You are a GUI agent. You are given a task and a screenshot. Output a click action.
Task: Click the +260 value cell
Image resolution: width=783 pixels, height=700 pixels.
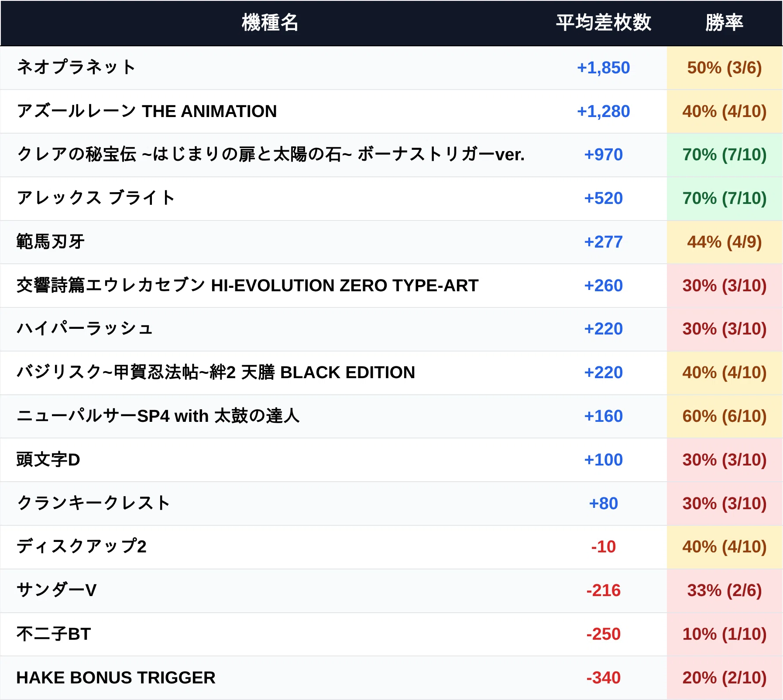click(x=603, y=286)
